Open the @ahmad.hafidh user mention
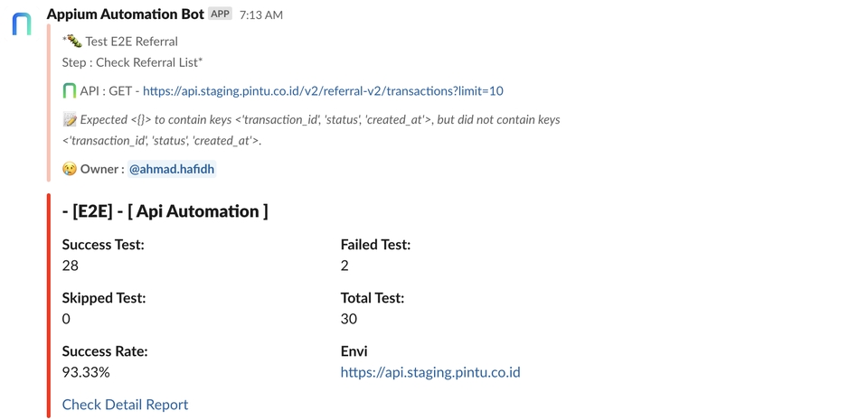Viewport: 868px width, 420px height. 172,169
